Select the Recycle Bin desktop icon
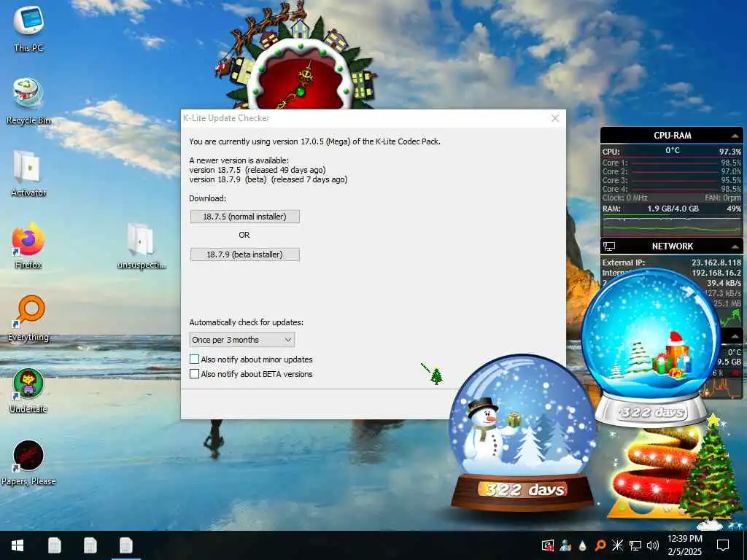This screenshot has width=747, height=560. click(x=28, y=101)
